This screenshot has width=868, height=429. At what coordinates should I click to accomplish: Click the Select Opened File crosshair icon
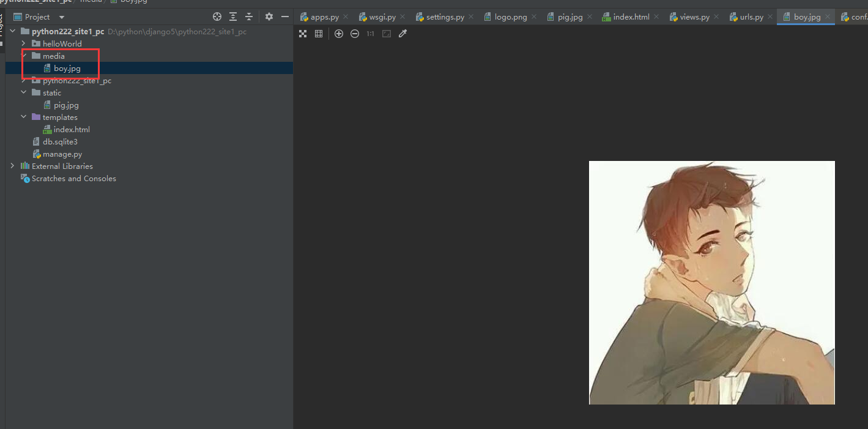click(x=217, y=17)
